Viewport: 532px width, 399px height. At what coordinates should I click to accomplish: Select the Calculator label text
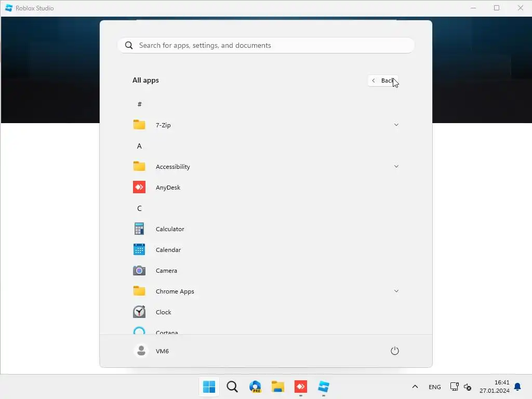pyautogui.click(x=170, y=229)
